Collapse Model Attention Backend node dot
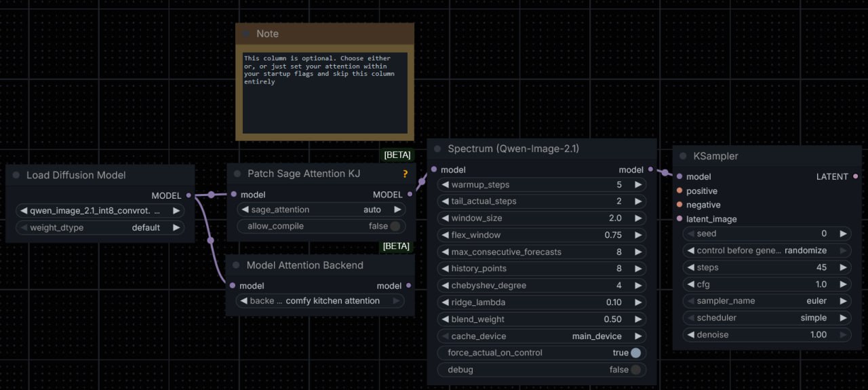This screenshot has width=868, height=390. click(236, 265)
